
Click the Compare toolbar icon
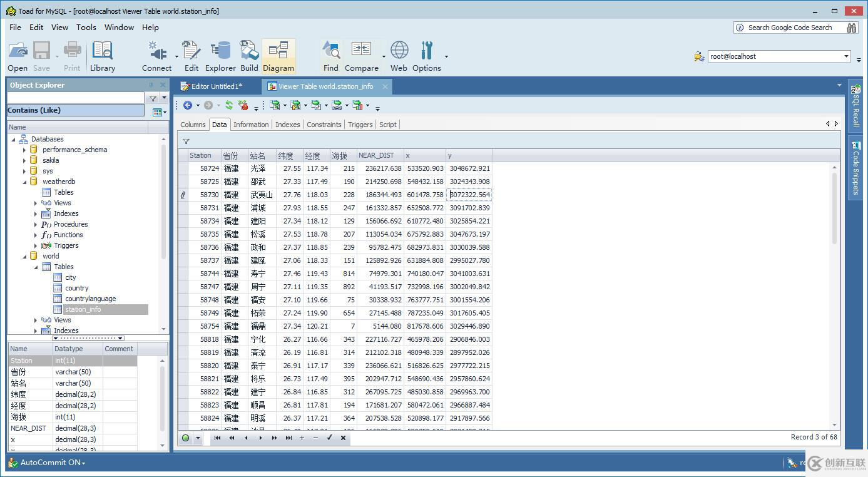(x=361, y=56)
